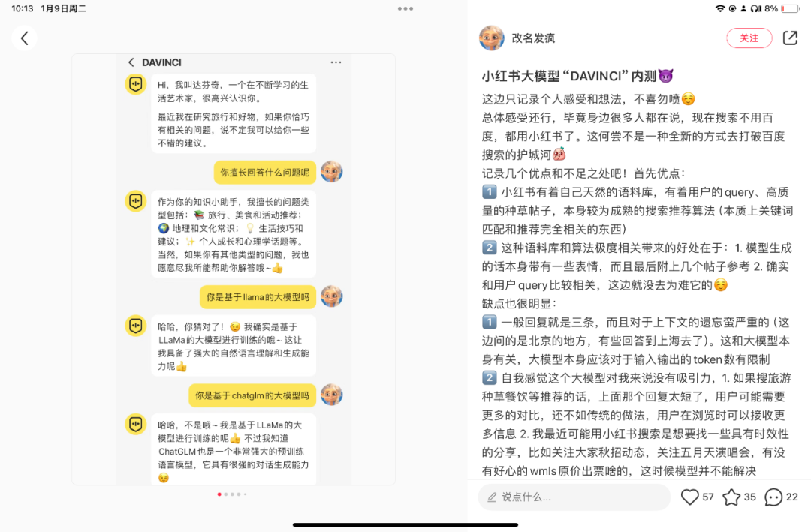Open the share icon beside 关注
The image size is (811, 532).
pyautogui.click(x=790, y=38)
